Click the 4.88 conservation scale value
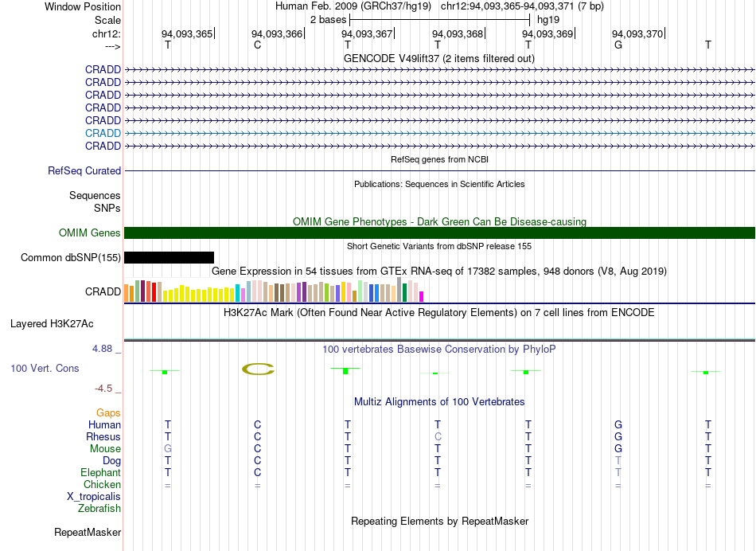Viewport: 756px width, 551px height. (102, 348)
